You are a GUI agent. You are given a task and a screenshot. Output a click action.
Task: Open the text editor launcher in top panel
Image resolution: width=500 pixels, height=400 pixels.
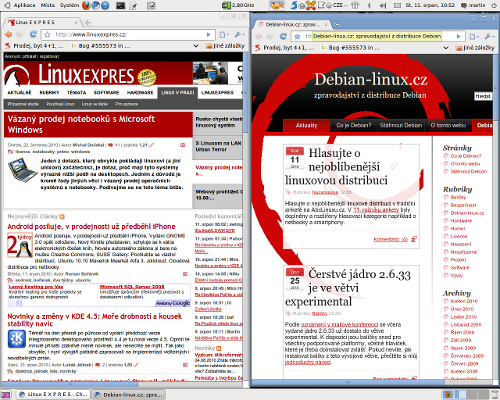133,5
